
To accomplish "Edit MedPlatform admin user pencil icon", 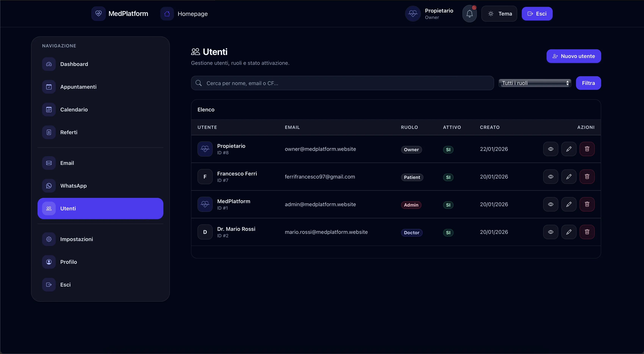I will pos(569,204).
